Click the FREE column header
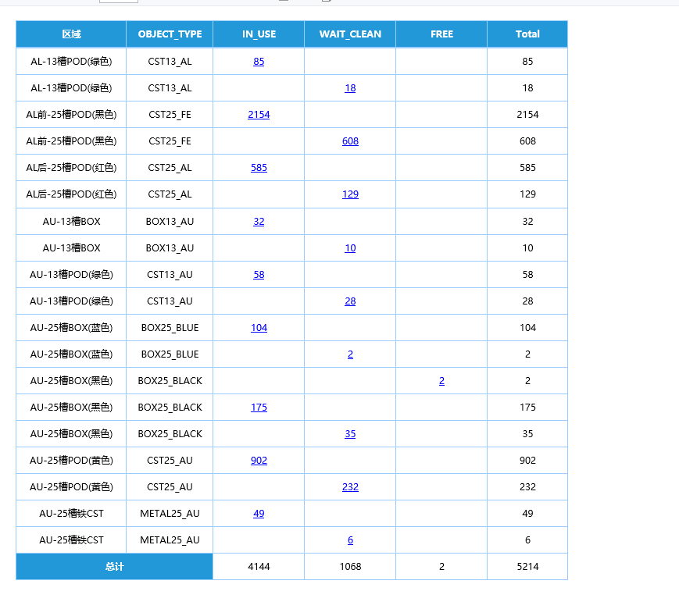Image resolution: width=679 pixels, height=616 pixels. pos(441,34)
